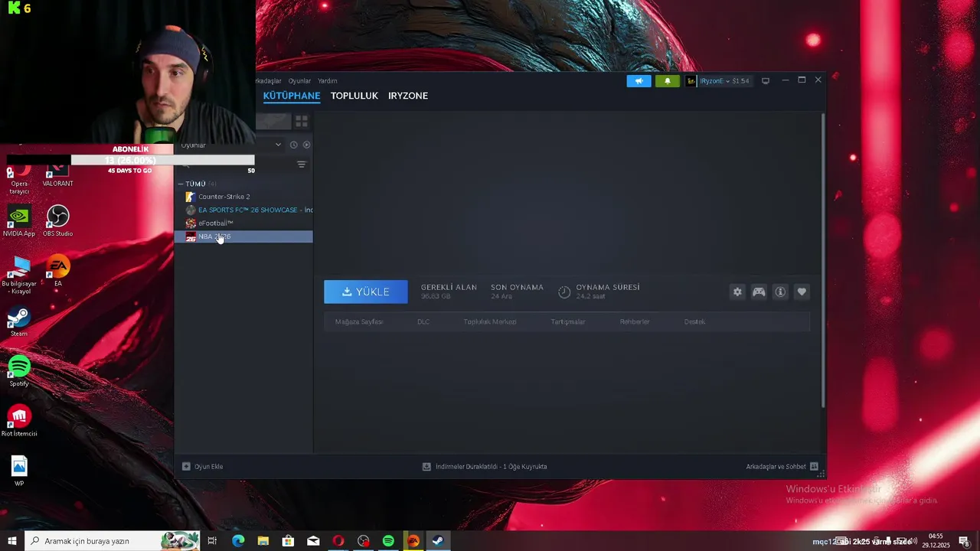Image resolution: width=980 pixels, height=551 pixels.
Task: Open Spotify from taskbar
Action: 388,541
